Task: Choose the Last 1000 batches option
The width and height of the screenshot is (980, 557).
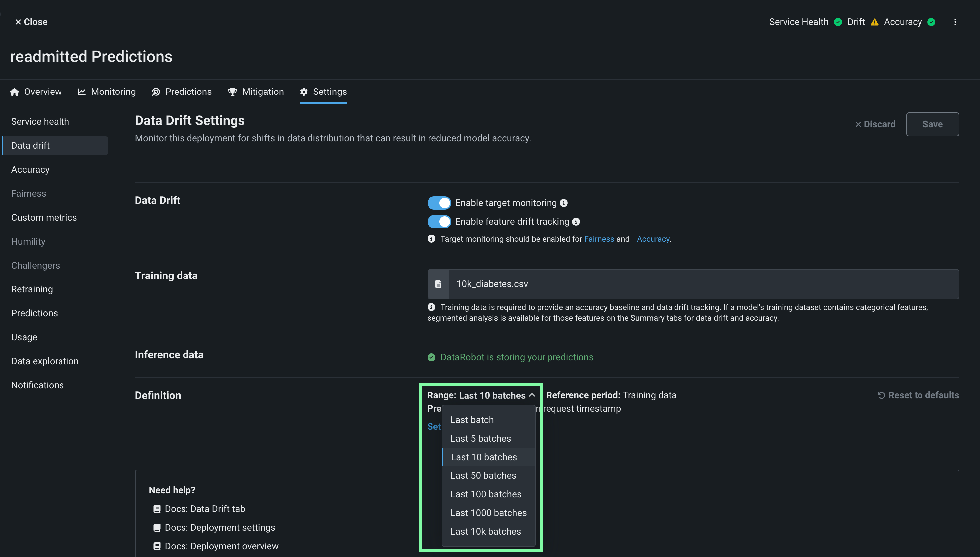Action: pyautogui.click(x=488, y=513)
